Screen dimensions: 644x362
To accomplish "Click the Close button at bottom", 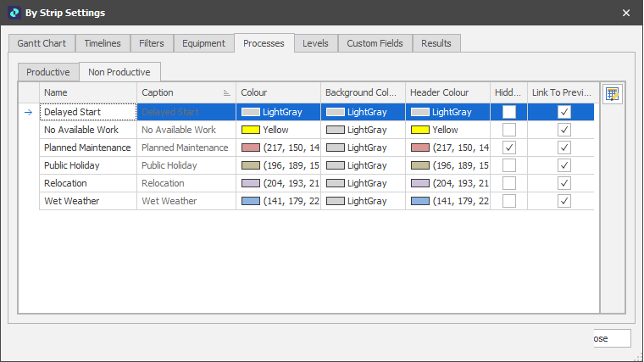I will pos(607,338).
